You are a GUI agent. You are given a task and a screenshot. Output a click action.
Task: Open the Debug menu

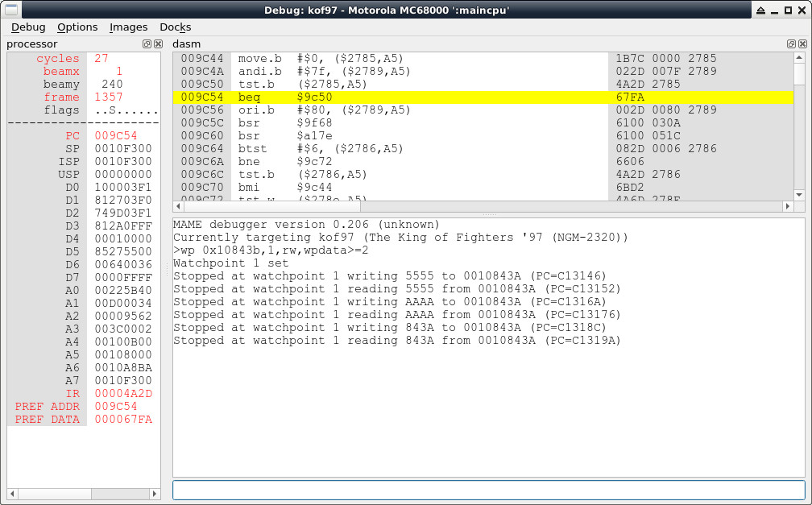[28, 27]
